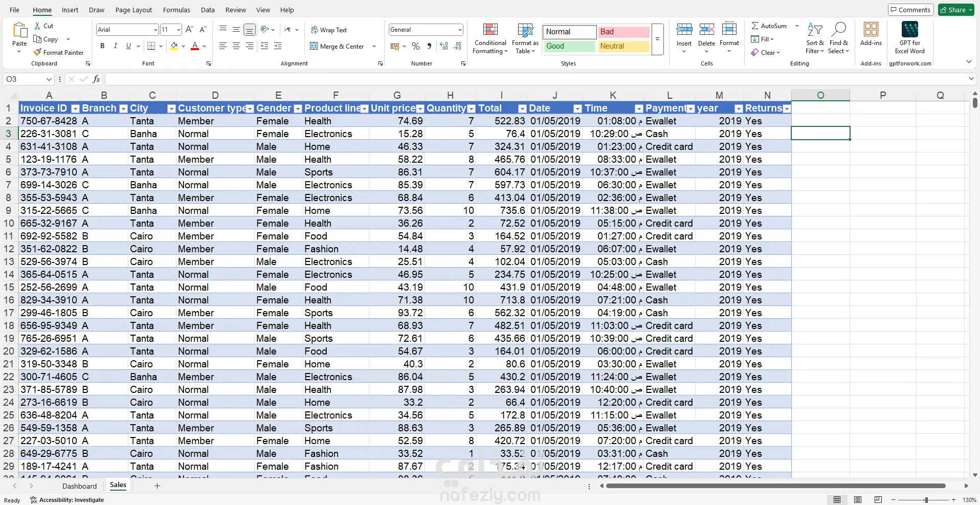The width and height of the screenshot is (980, 505).
Task: Click the Increase Decimal icon
Action: point(443,47)
